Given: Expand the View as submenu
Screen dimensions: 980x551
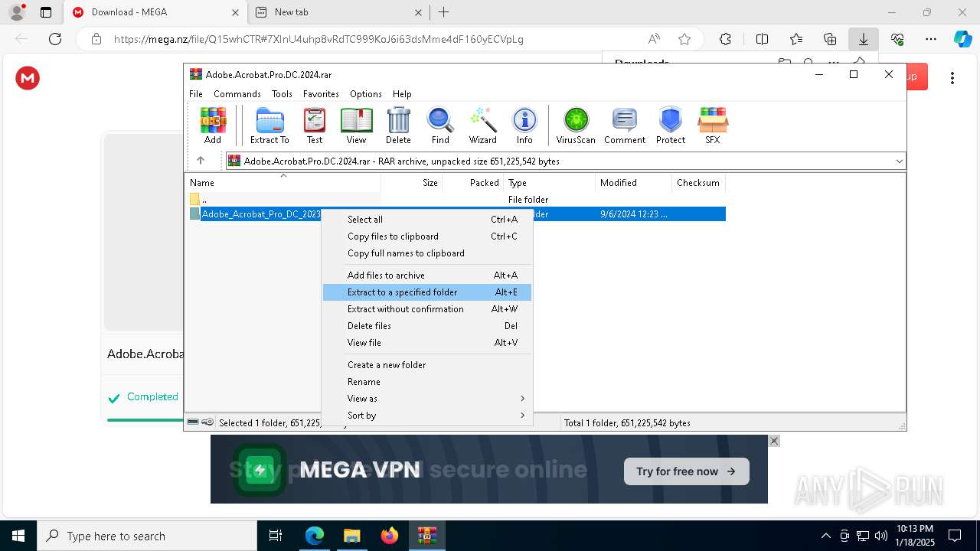Looking at the screenshot, I should click(426, 399).
